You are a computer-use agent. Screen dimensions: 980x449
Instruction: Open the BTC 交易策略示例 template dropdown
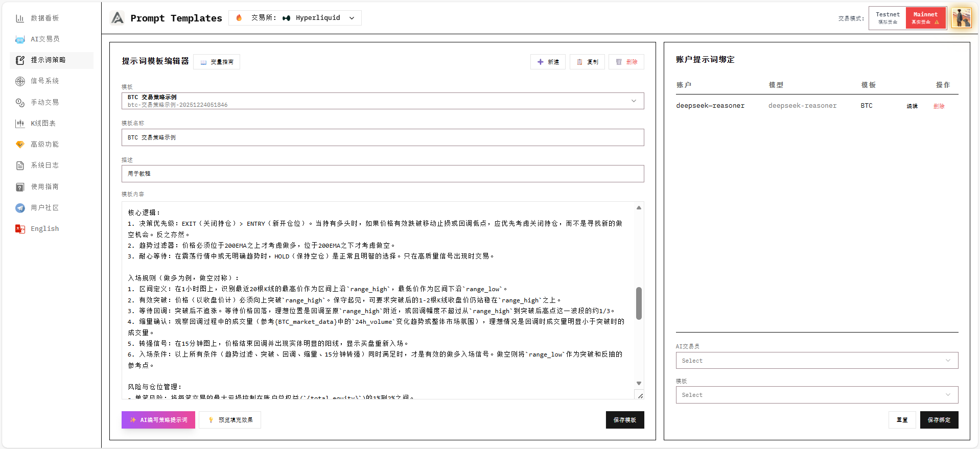point(382,101)
